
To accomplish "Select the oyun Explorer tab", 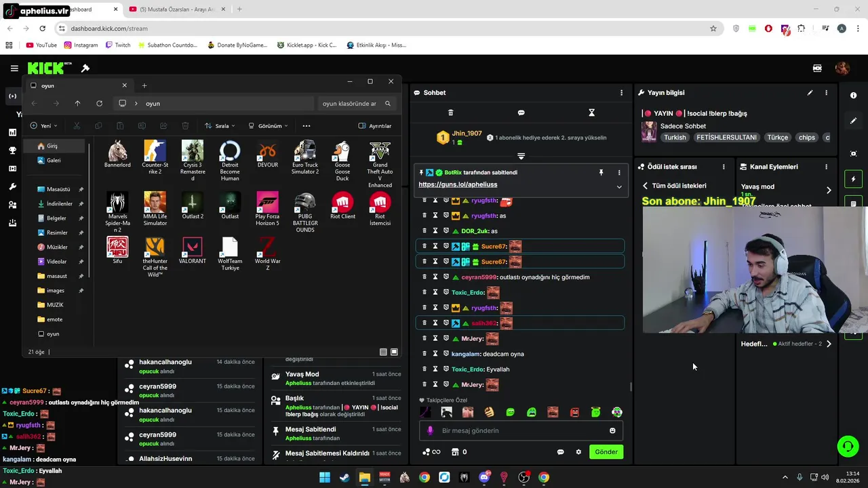I will [79, 85].
